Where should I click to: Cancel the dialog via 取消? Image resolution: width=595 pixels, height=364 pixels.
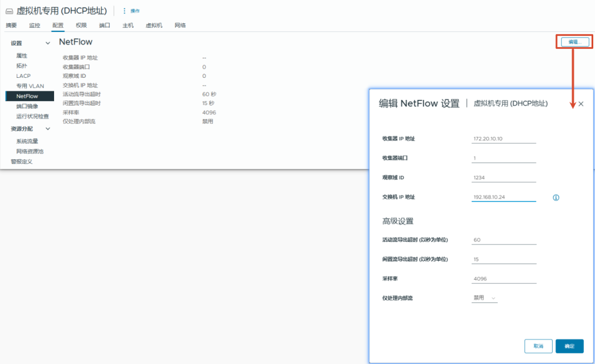[538, 345]
